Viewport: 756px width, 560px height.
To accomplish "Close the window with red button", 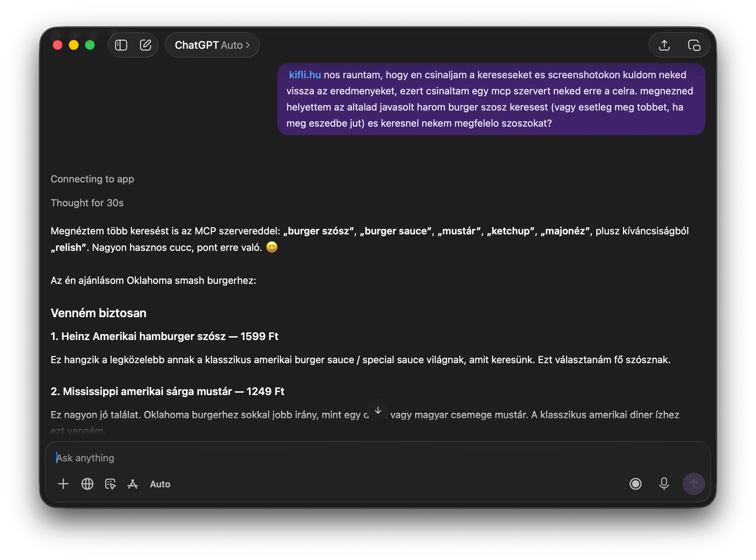I will click(58, 45).
